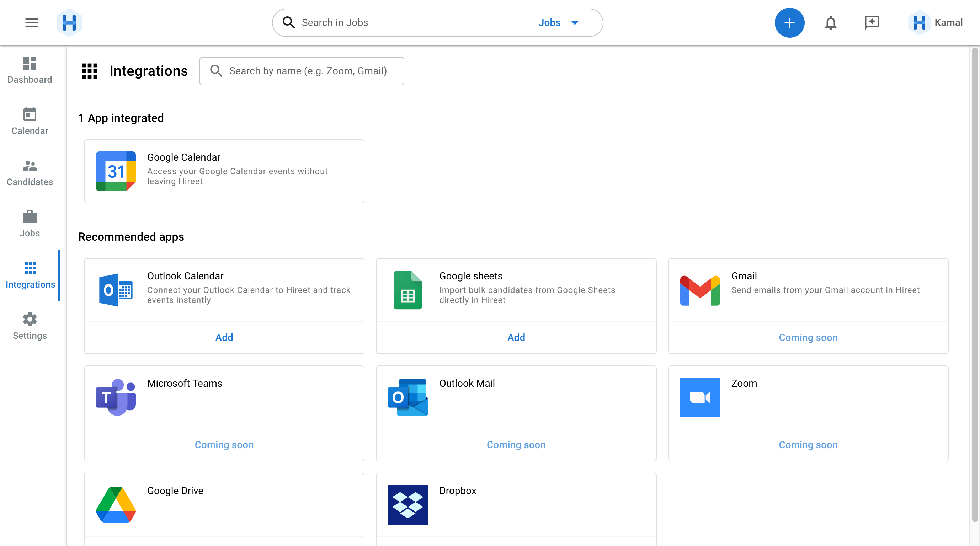
Task: Select Integrations in sidebar
Action: [x=30, y=275]
